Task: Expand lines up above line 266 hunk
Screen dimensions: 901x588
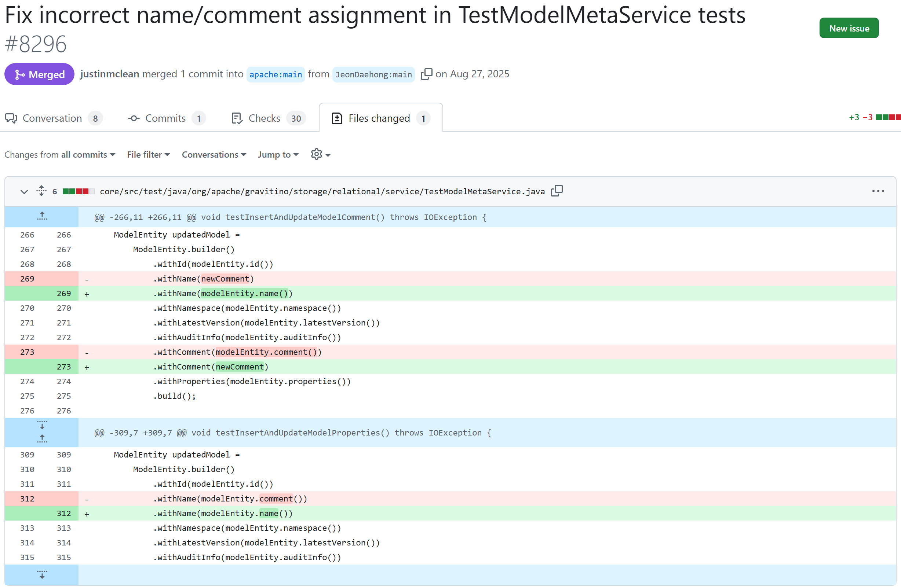Action: [42, 216]
